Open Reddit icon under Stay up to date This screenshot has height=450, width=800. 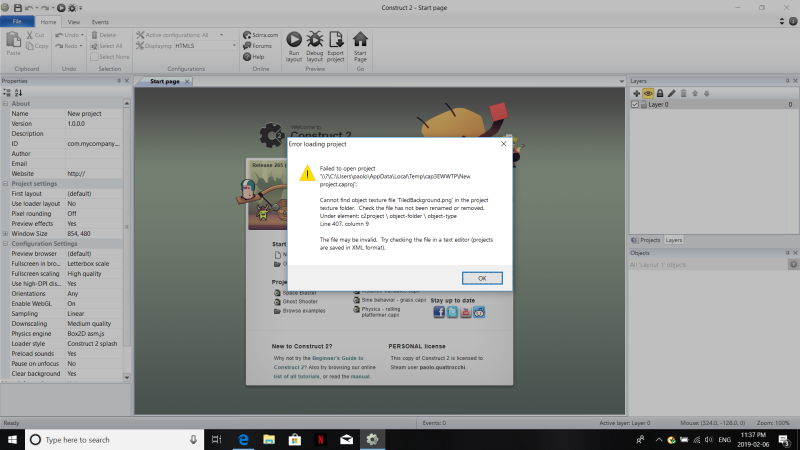click(x=479, y=312)
